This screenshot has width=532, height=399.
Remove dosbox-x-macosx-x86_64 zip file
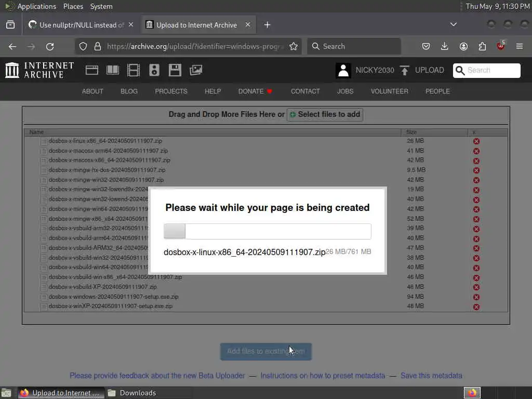[x=476, y=161]
